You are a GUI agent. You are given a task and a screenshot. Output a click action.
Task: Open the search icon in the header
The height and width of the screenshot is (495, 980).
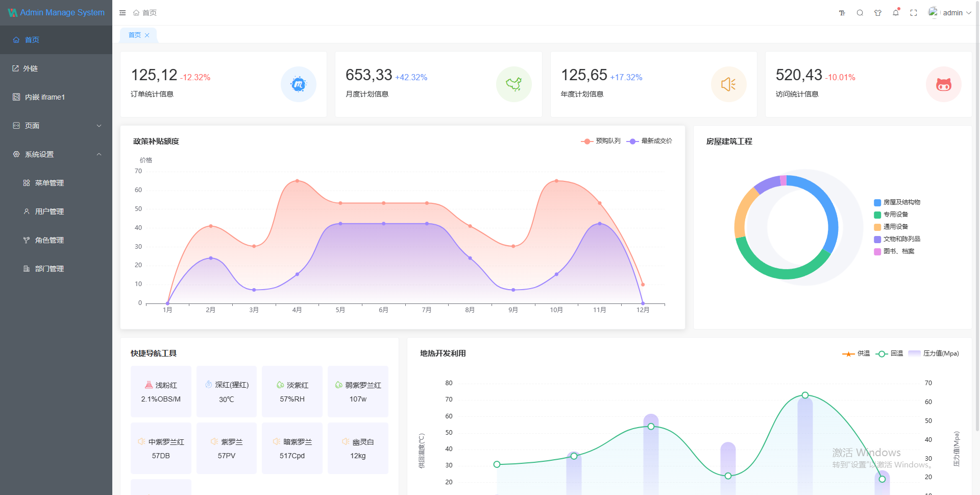point(860,13)
